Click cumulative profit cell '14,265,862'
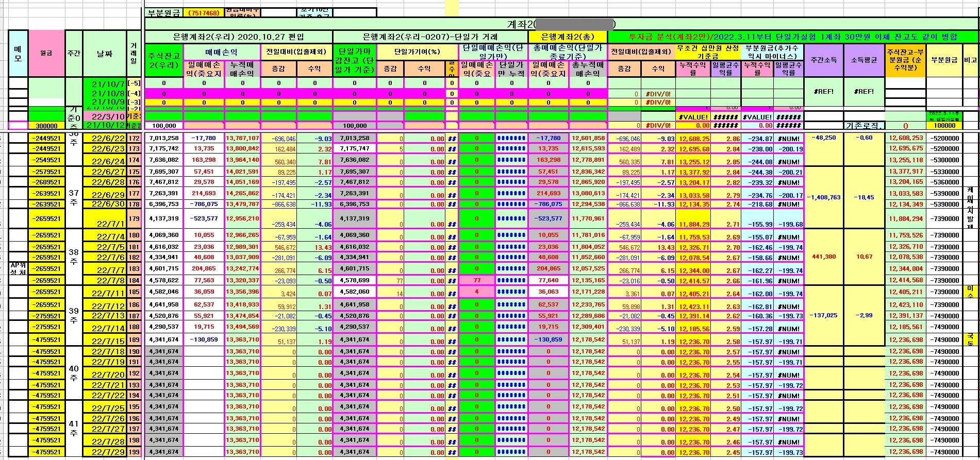The height and width of the screenshot is (460, 980). click(x=243, y=194)
